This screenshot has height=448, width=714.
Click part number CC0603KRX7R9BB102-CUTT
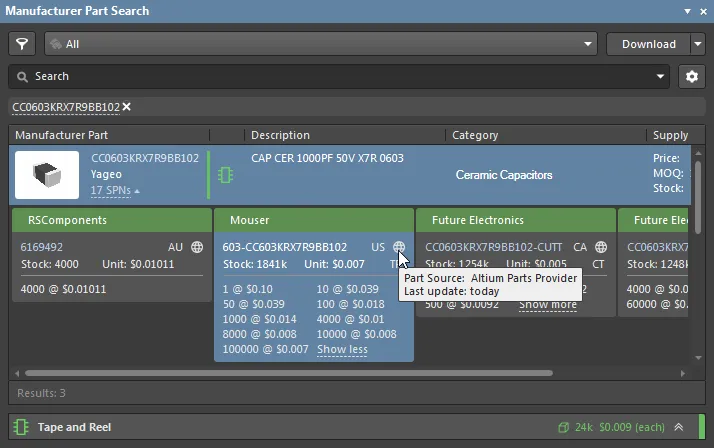(494, 247)
